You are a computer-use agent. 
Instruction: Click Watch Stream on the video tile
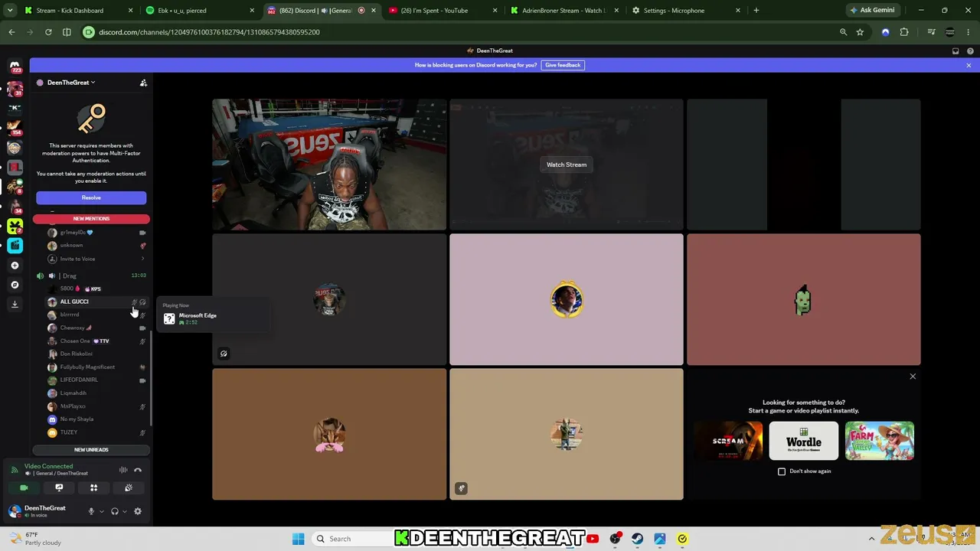pyautogui.click(x=567, y=165)
